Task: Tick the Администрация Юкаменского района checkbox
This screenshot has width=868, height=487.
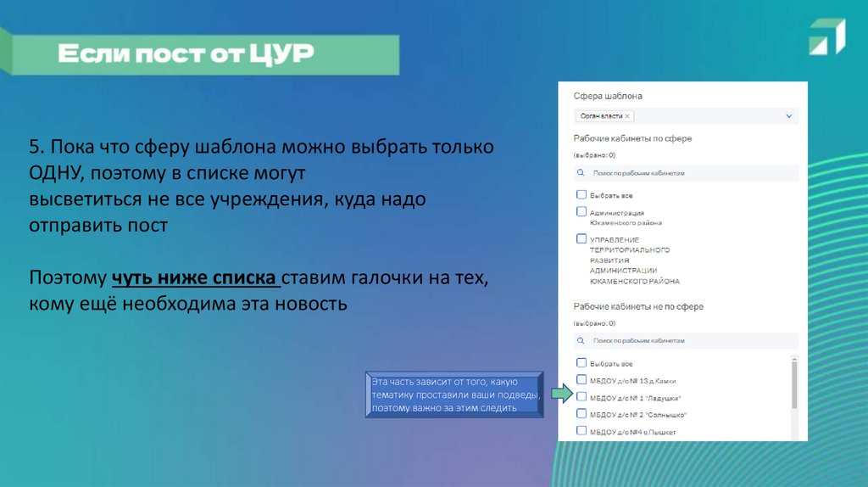Action: 581,211
